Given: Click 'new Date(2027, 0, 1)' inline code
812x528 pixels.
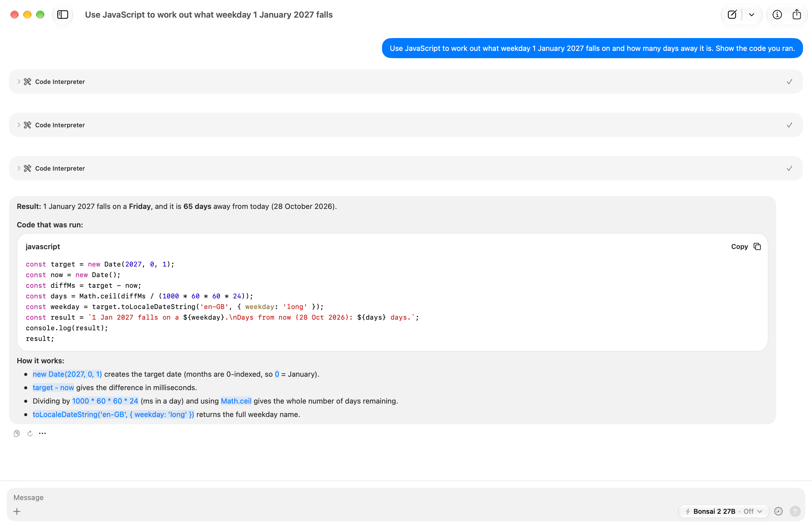Looking at the screenshot, I should pos(67,374).
